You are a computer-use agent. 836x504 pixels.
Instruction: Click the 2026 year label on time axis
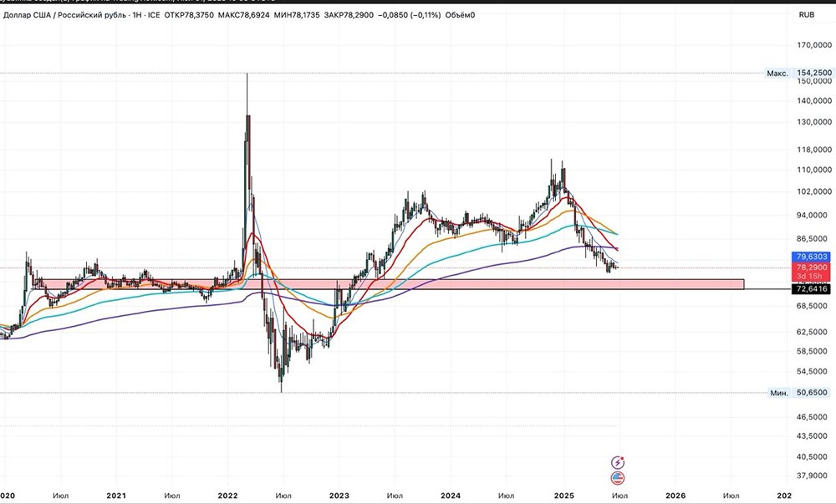pos(675,496)
